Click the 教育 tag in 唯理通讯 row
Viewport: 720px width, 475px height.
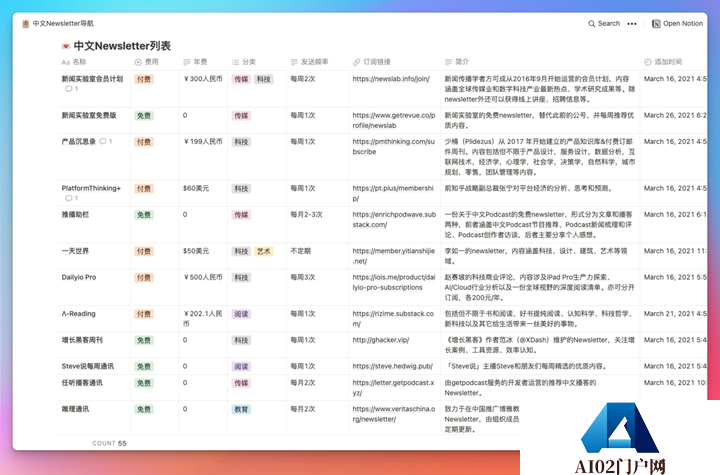pos(241,409)
